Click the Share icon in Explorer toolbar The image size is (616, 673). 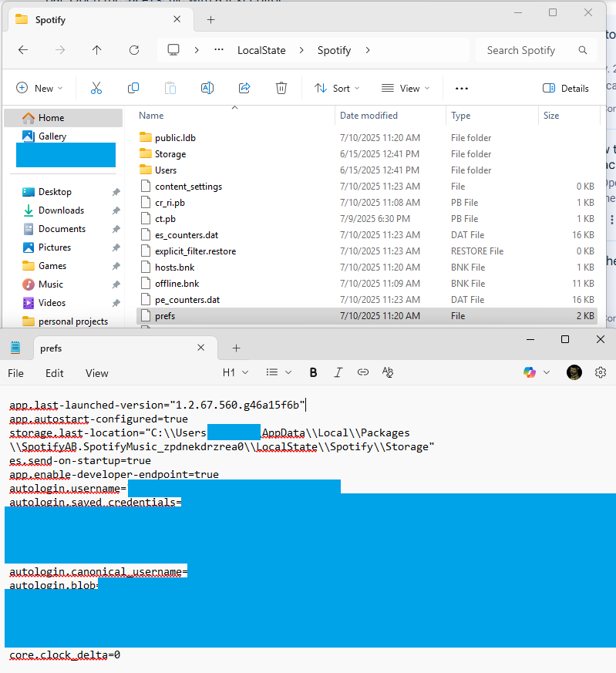point(244,88)
